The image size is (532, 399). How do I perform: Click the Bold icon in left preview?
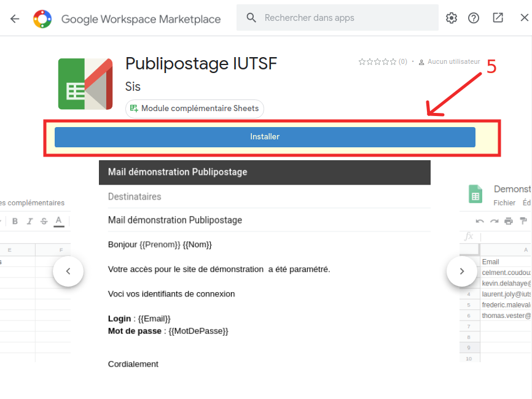(x=15, y=222)
